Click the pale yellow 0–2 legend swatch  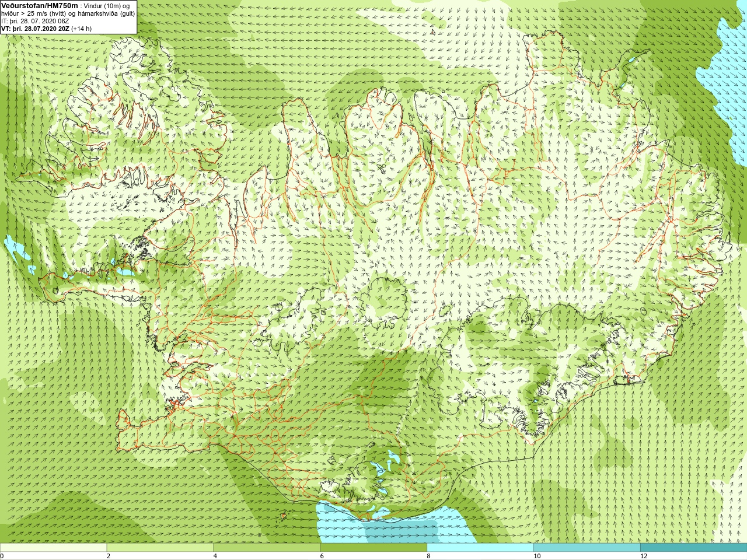53,548
